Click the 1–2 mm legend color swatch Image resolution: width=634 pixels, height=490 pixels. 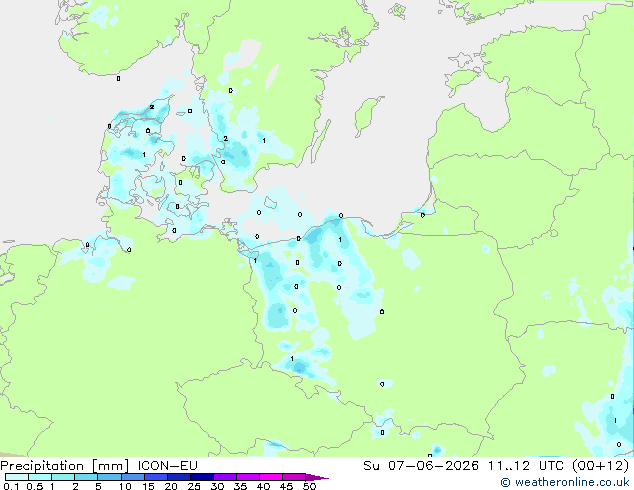[x=63, y=477]
